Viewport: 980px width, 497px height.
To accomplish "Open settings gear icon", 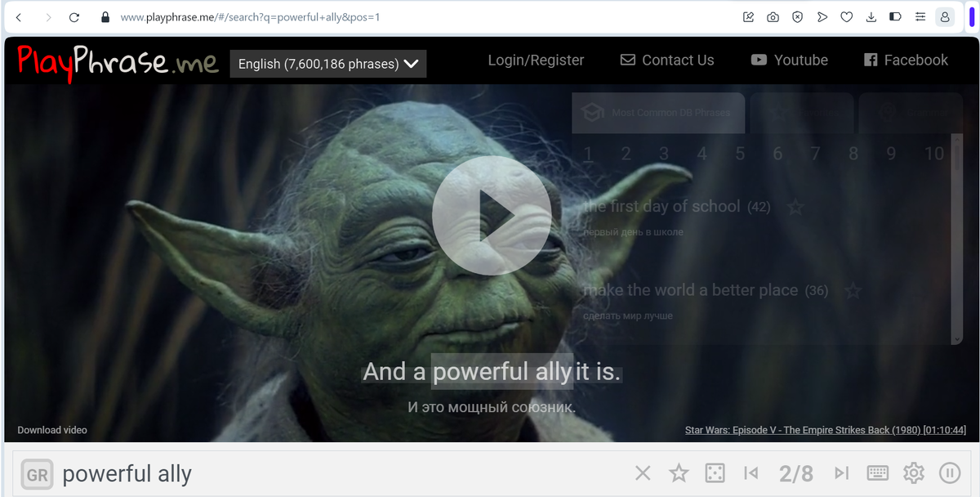I will click(x=913, y=472).
